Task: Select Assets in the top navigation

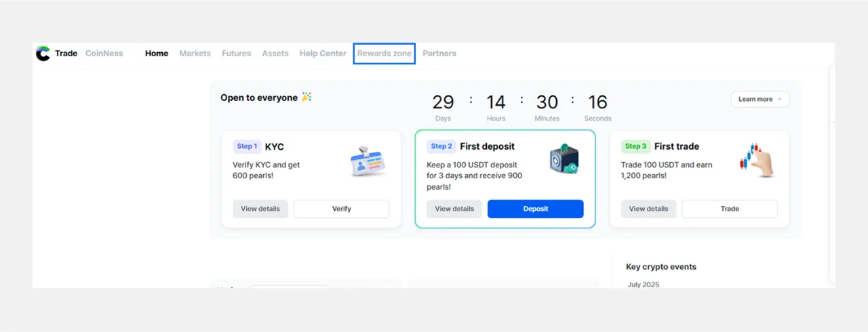Action: [275, 54]
